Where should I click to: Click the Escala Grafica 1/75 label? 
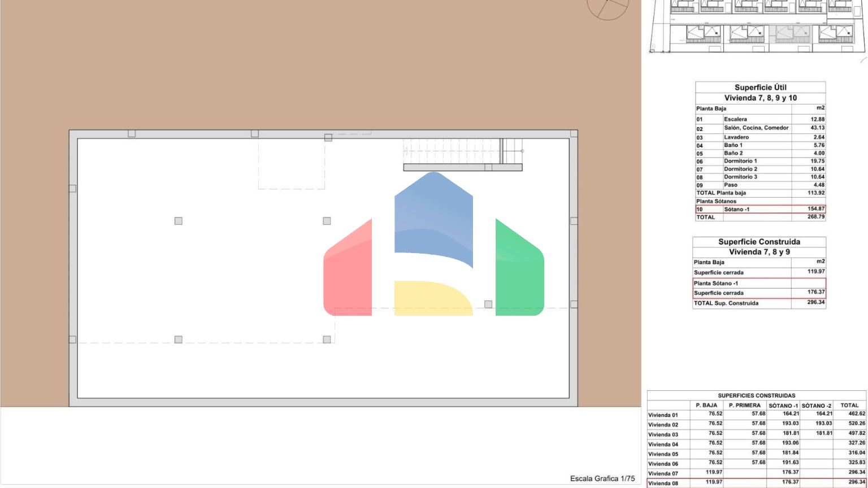coord(602,478)
